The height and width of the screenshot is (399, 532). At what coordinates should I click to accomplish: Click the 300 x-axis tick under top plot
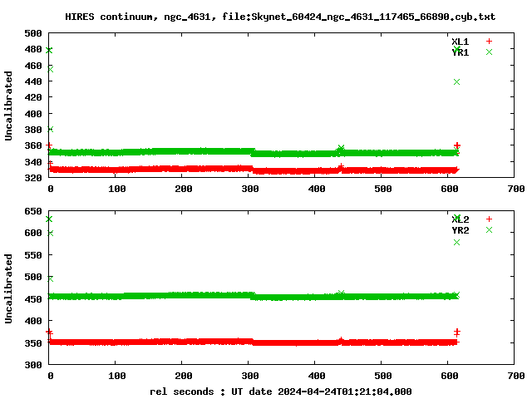(x=250, y=189)
